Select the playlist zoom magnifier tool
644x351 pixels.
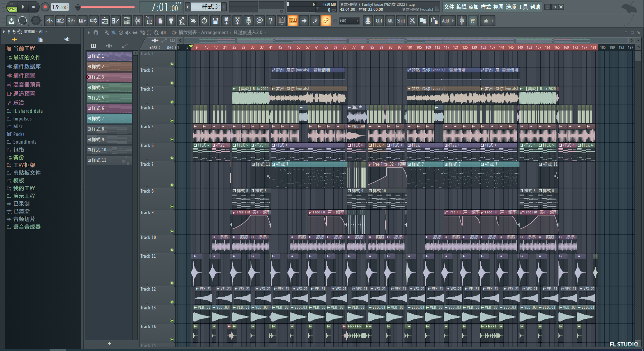[x=156, y=33]
